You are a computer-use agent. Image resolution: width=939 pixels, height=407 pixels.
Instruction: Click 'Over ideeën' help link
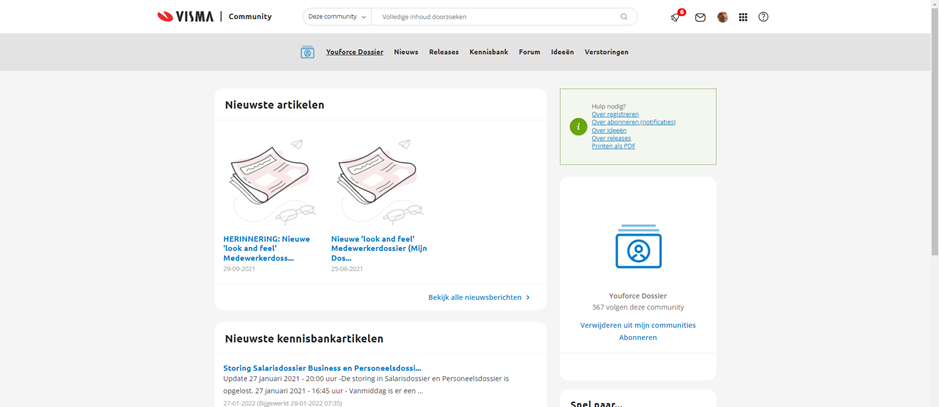(x=609, y=130)
